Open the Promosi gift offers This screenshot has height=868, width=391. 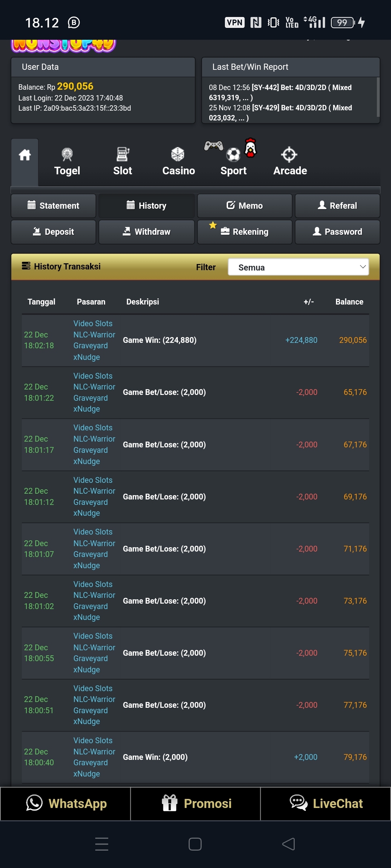pos(195,804)
